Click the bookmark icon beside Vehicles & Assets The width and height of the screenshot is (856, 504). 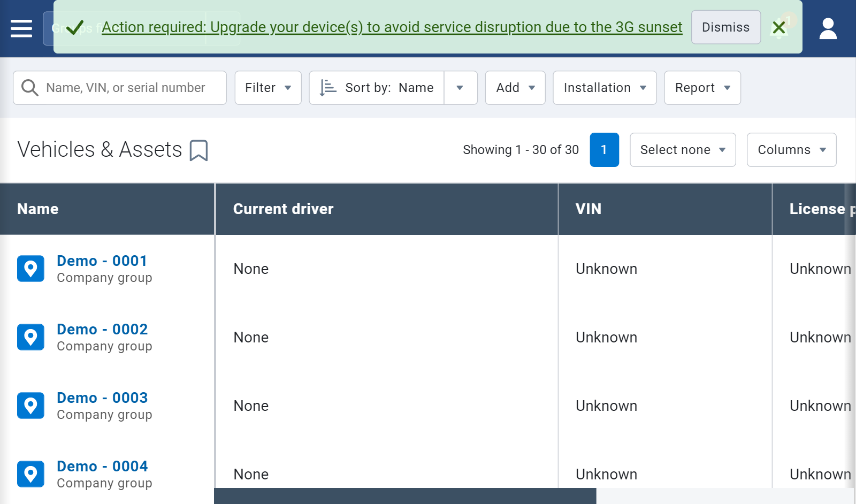(x=198, y=150)
